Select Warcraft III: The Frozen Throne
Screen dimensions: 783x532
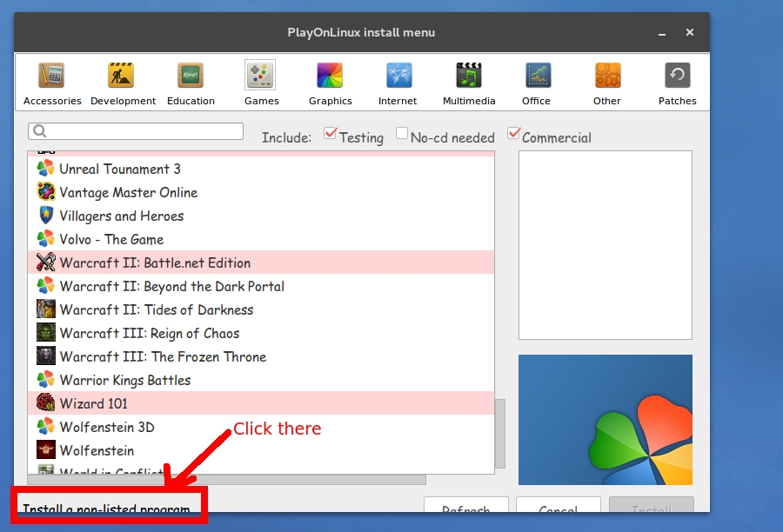tap(261, 356)
